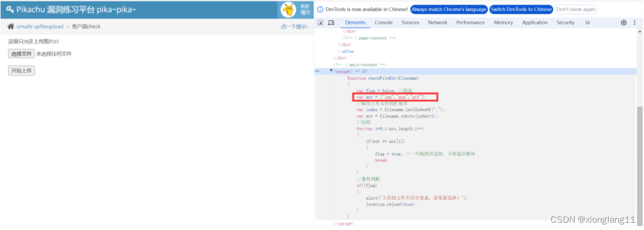Open the Memory tab

tap(503, 22)
